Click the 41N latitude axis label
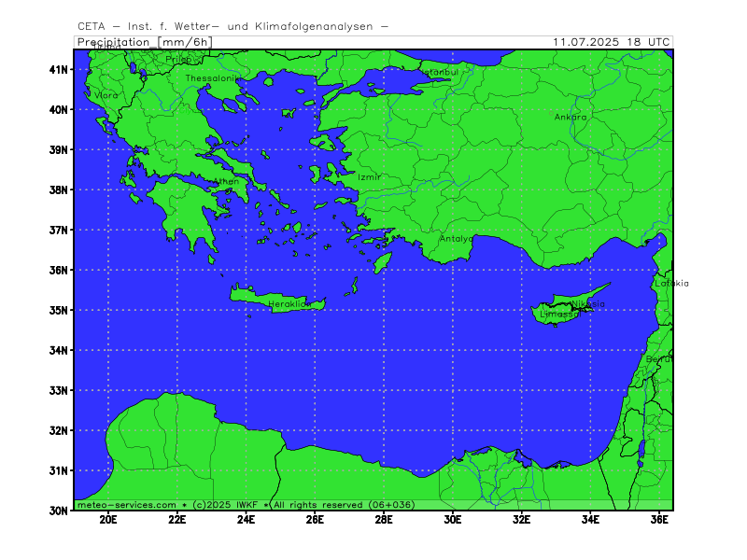The image size is (747, 560). point(58,69)
